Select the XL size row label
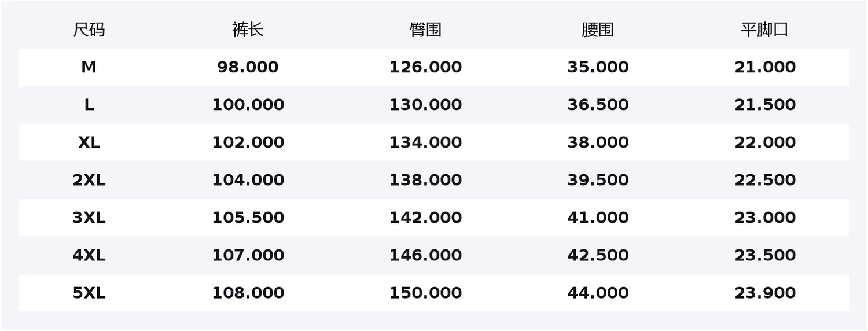The width and height of the screenshot is (868, 331). click(89, 142)
